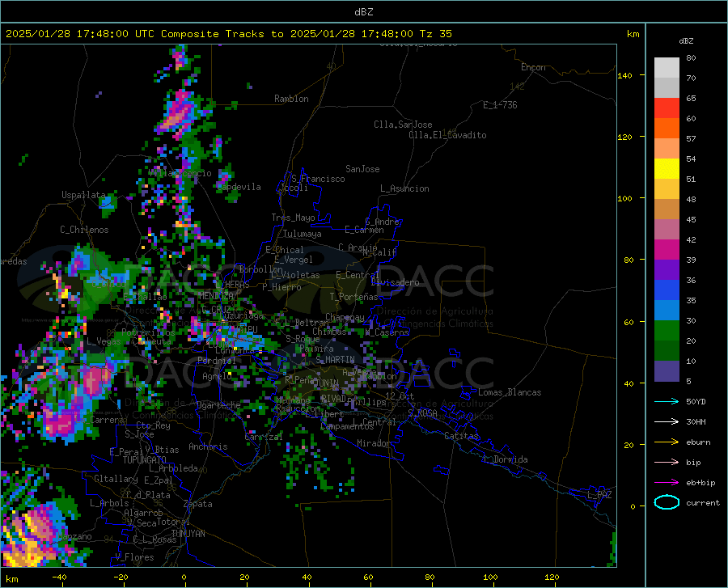Viewport: 728px width, 588px height.
Task: Click the 'C_Chilenos' map label
Action: 84,230
